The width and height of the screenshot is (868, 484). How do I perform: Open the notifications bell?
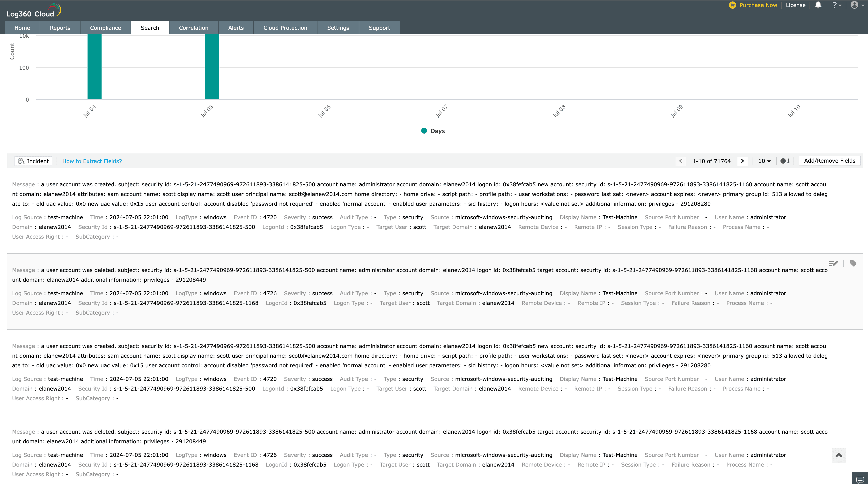(818, 5)
